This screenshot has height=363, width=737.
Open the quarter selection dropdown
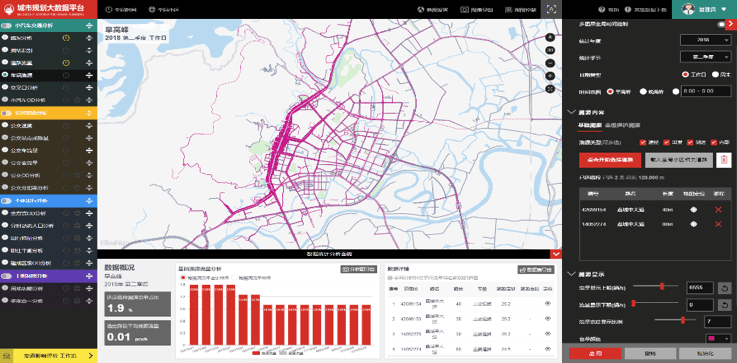(706, 57)
